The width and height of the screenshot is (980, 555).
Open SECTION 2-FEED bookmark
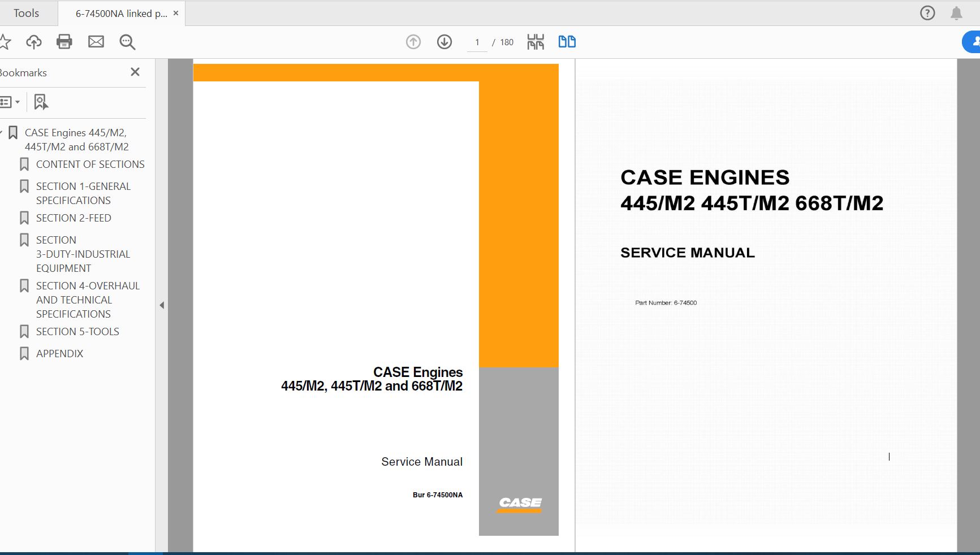74,218
